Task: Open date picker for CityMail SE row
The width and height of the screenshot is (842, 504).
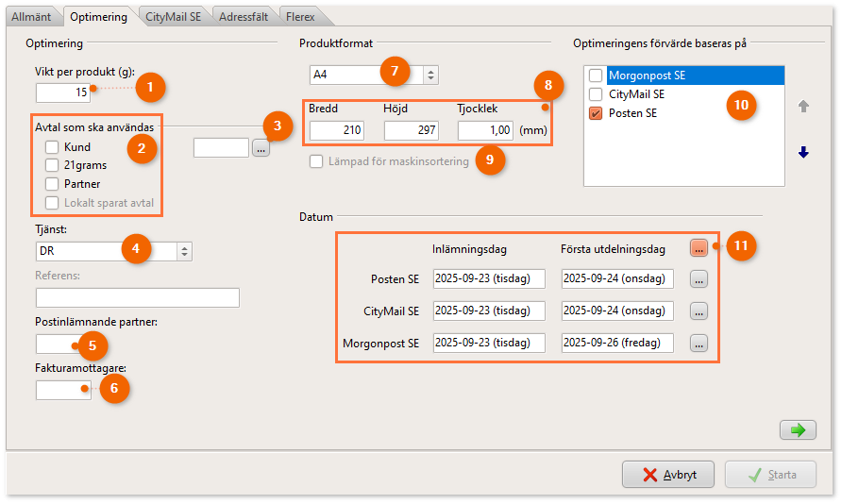Action: click(699, 311)
